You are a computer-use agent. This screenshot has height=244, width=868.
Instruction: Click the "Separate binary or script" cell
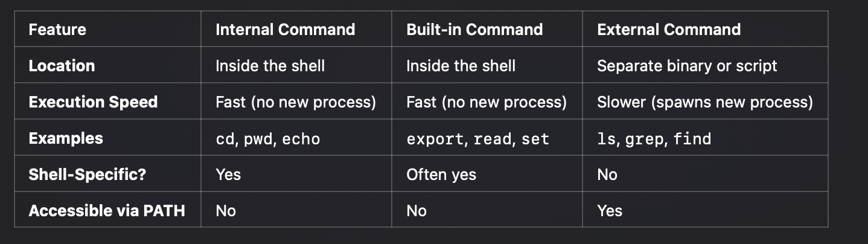click(687, 66)
